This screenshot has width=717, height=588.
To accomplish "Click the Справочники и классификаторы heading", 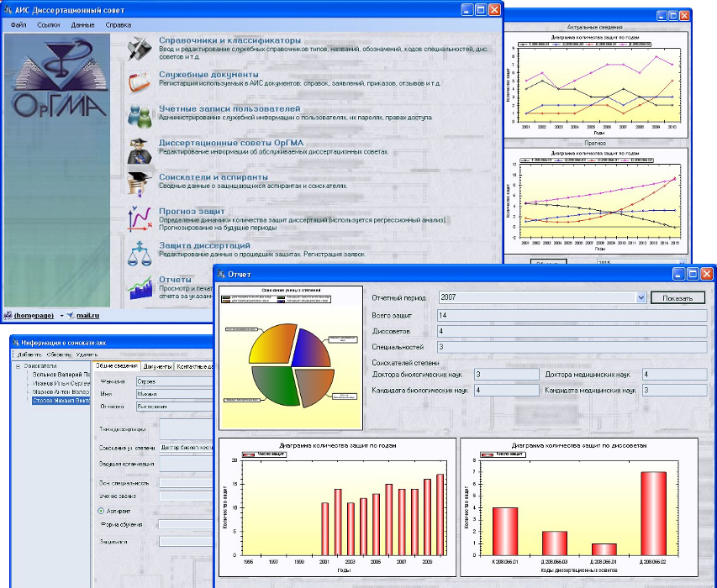I will coord(230,40).
